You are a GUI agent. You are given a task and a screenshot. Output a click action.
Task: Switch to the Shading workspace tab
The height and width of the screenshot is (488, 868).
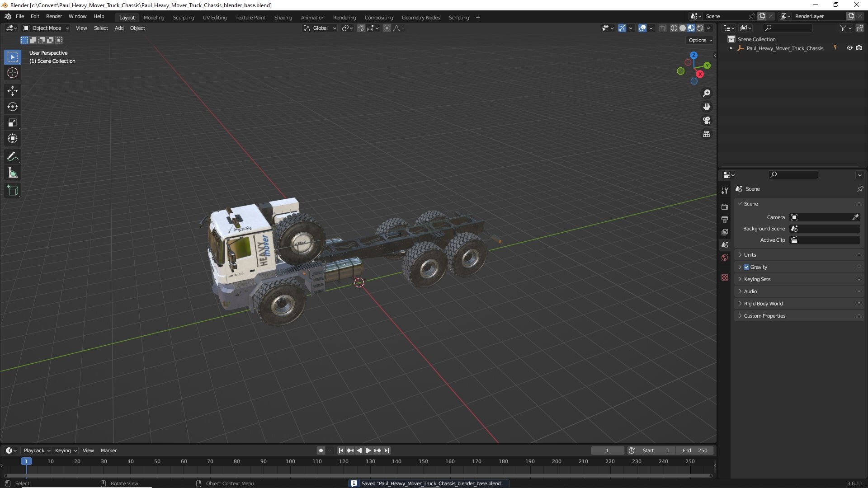point(283,18)
